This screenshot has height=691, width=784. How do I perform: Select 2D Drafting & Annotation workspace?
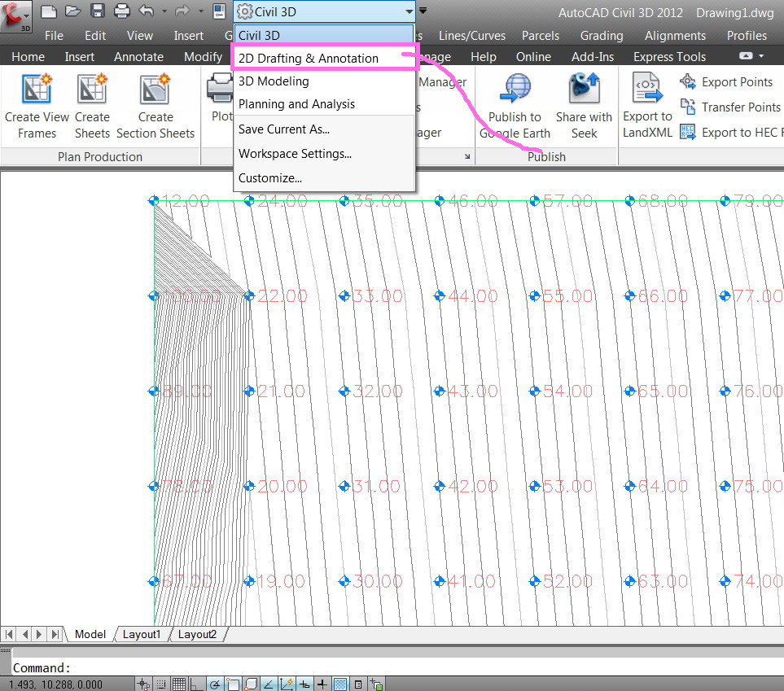click(x=324, y=58)
